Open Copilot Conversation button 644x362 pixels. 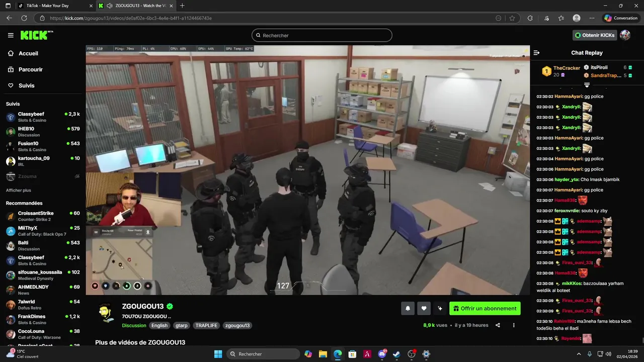pyautogui.click(x=621, y=18)
